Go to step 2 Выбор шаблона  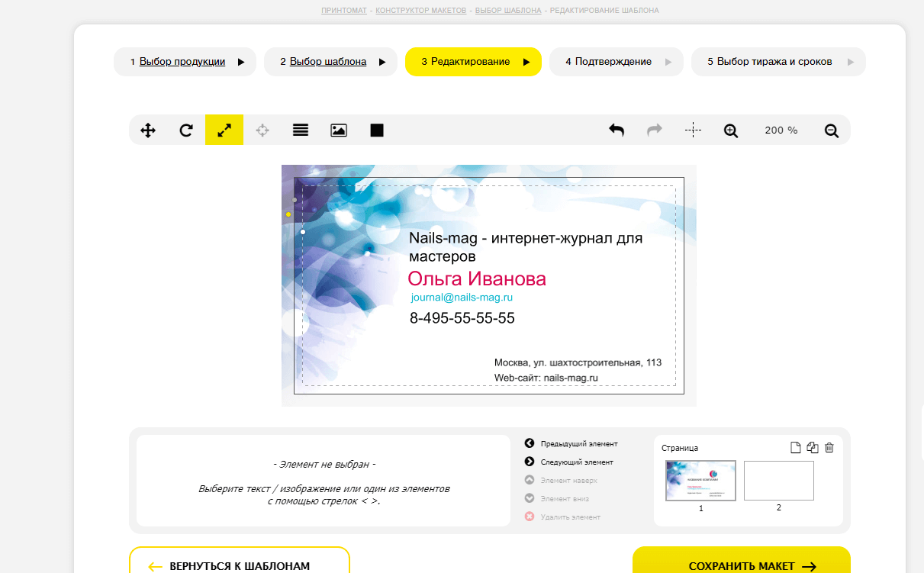[328, 62]
